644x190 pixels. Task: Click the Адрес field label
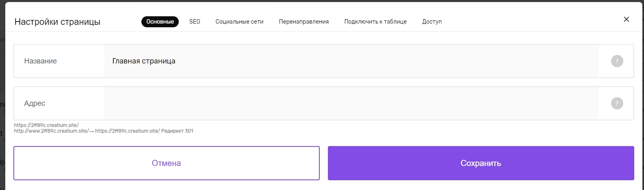tap(35, 103)
